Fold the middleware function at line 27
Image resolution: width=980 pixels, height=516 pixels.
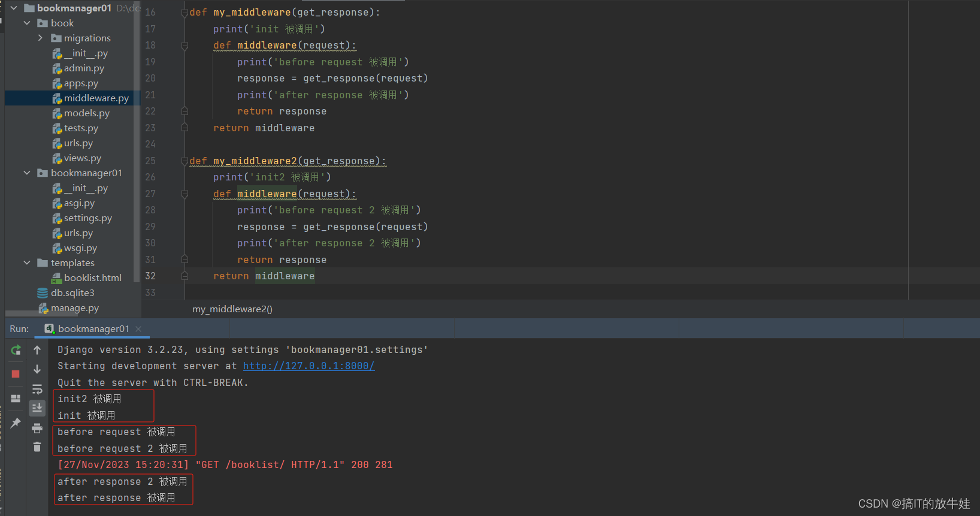[184, 194]
